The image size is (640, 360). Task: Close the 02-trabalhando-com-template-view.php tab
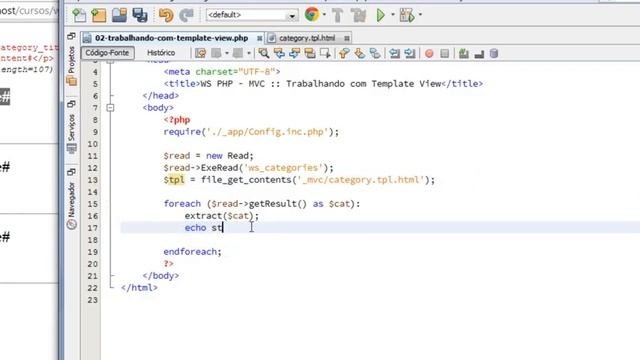[259, 38]
